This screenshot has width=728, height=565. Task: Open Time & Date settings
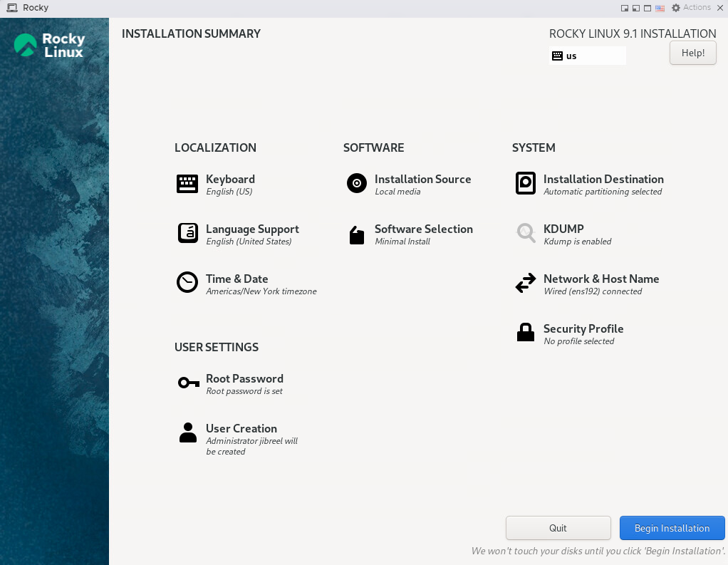[x=236, y=279]
